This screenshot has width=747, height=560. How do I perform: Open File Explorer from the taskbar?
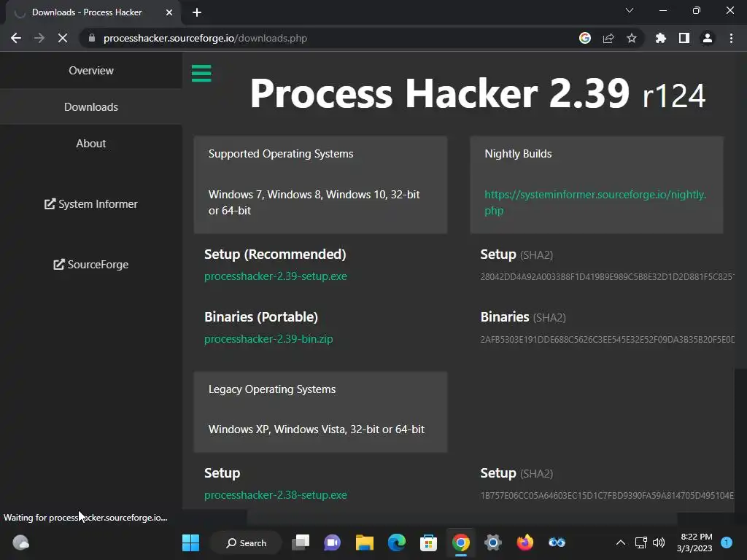click(x=365, y=542)
